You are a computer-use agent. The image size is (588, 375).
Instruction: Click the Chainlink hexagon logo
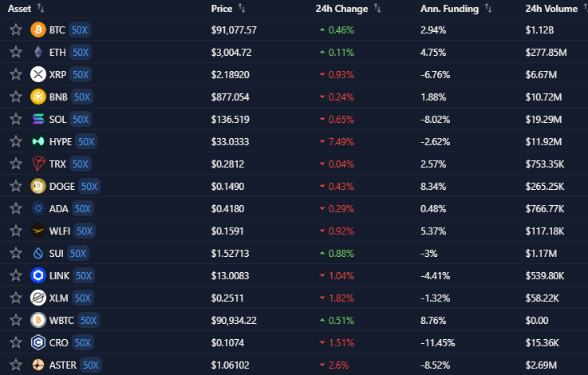pos(37,275)
